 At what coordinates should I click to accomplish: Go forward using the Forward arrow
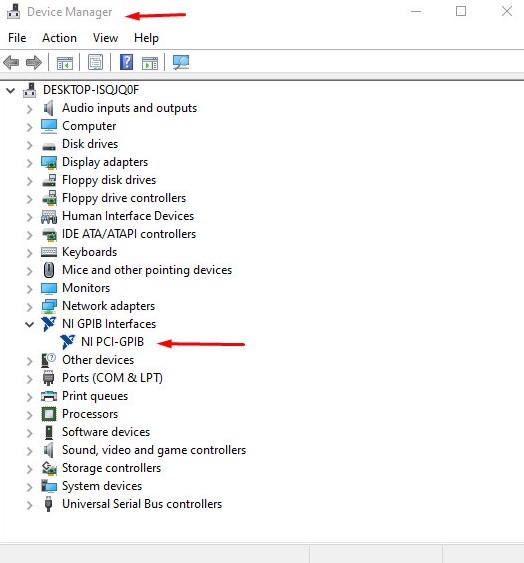(34, 62)
